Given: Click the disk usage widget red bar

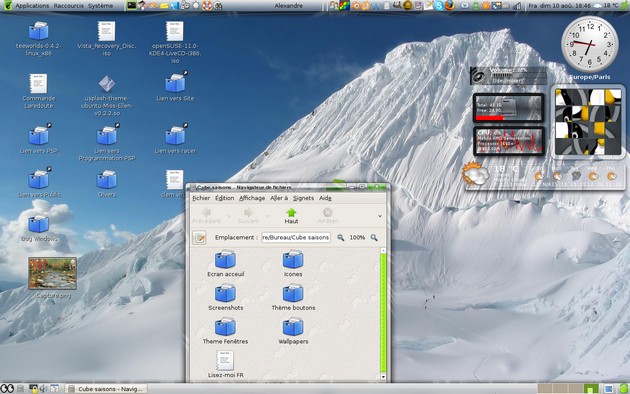Looking at the screenshot, I should [x=490, y=118].
